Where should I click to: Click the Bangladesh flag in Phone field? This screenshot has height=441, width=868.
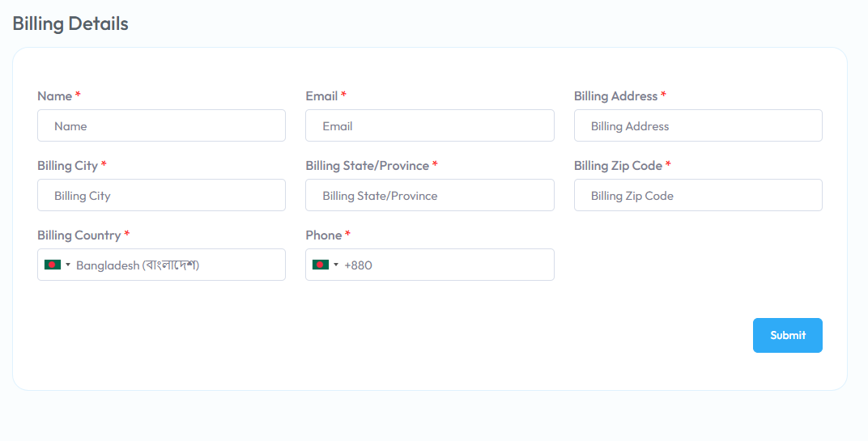tap(321, 265)
